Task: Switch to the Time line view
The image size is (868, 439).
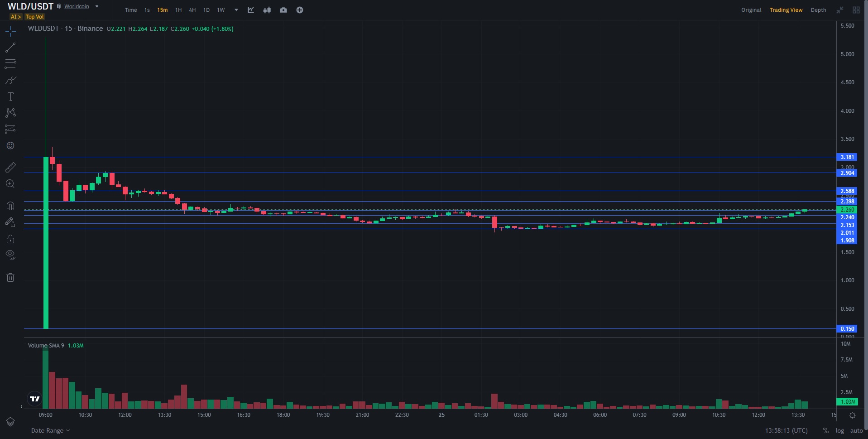Action: pos(131,10)
